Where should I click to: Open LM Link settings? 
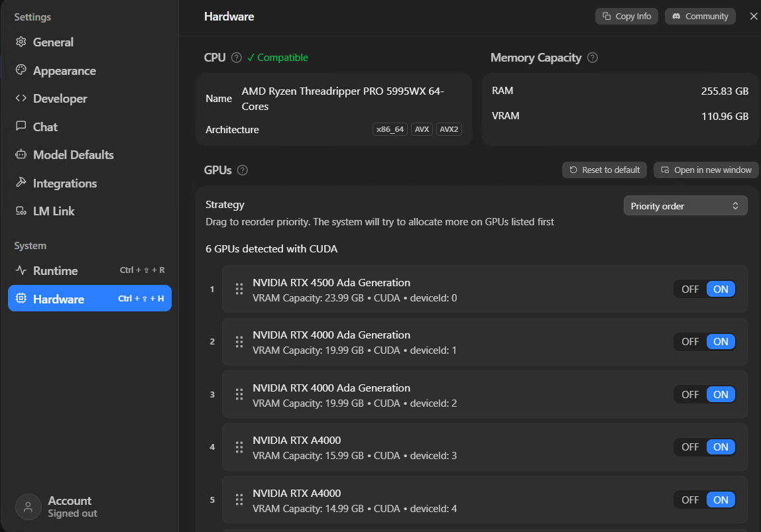pos(52,211)
